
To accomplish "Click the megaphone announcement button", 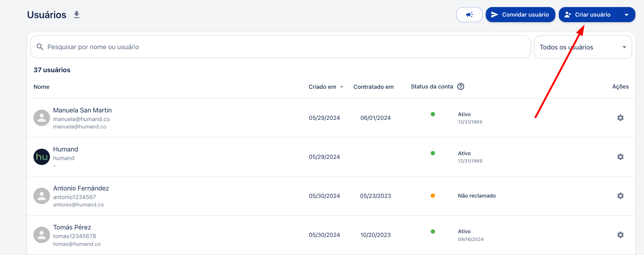I will coord(469,15).
